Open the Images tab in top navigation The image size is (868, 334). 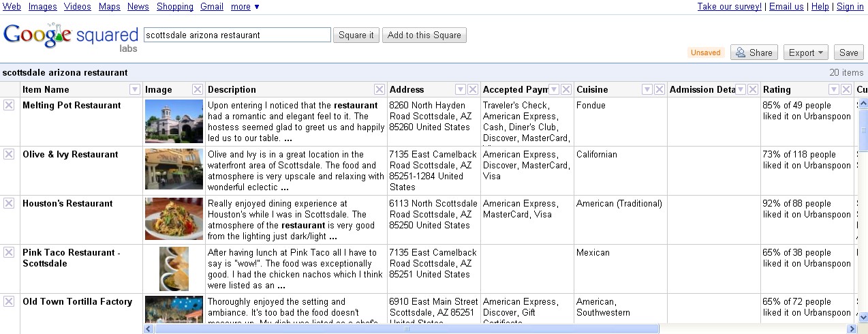coord(42,6)
